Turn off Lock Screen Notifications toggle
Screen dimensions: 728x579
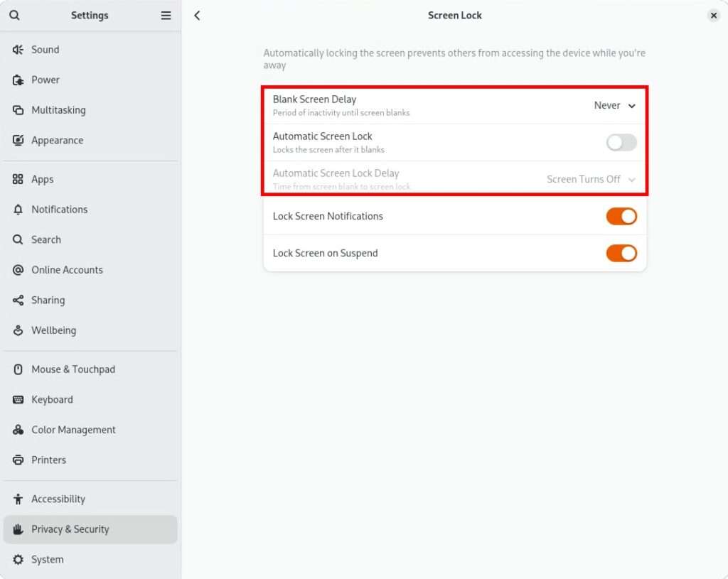coord(621,217)
